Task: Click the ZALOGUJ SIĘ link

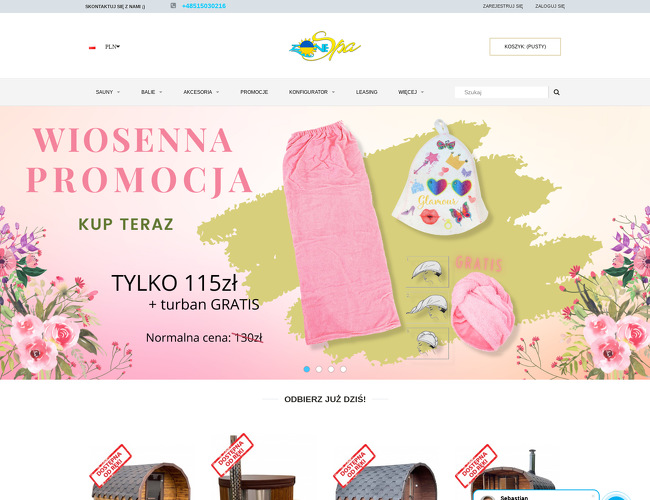Action: click(x=550, y=6)
